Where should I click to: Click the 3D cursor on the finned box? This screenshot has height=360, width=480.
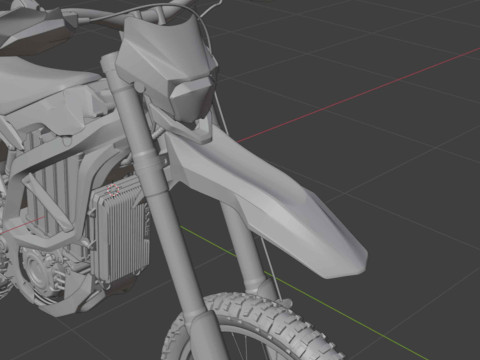113,189
